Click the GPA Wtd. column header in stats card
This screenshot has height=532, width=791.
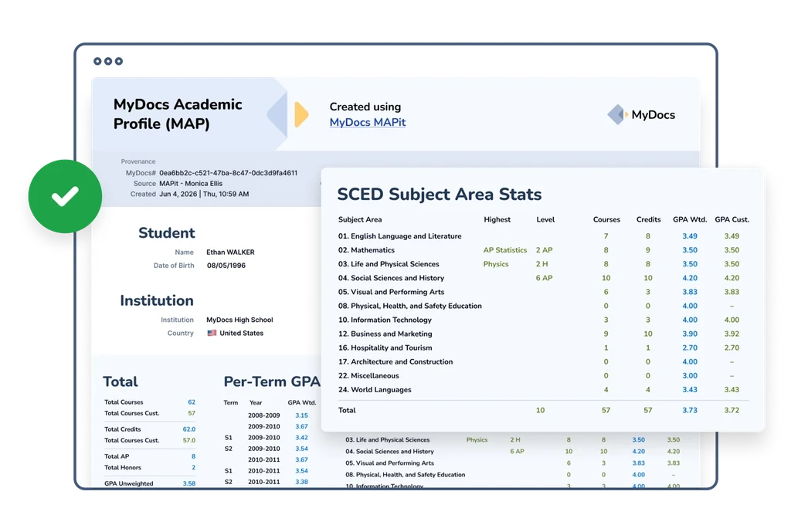pos(690,219)
